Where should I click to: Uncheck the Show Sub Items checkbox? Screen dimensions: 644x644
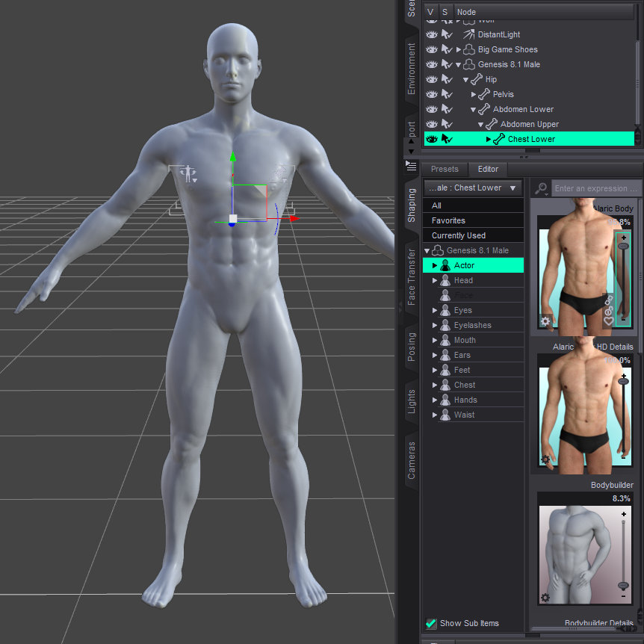click(x=431, y=623)
